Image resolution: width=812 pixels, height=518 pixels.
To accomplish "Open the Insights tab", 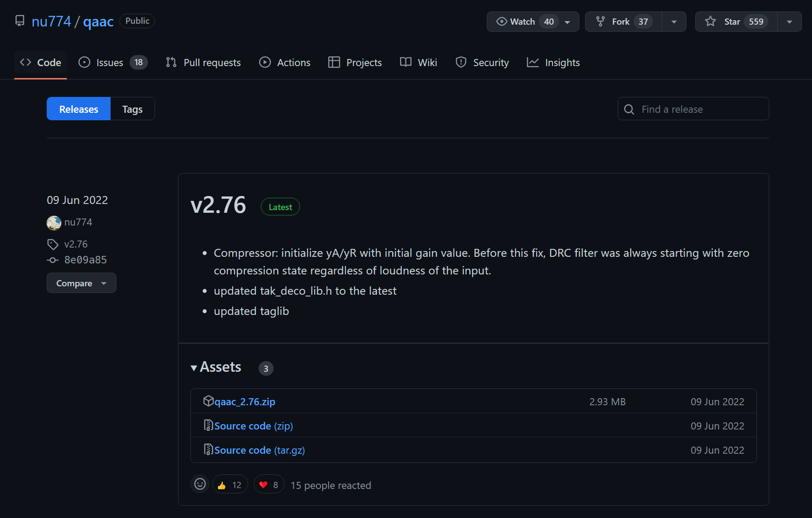I will click(x=553, y=63).
